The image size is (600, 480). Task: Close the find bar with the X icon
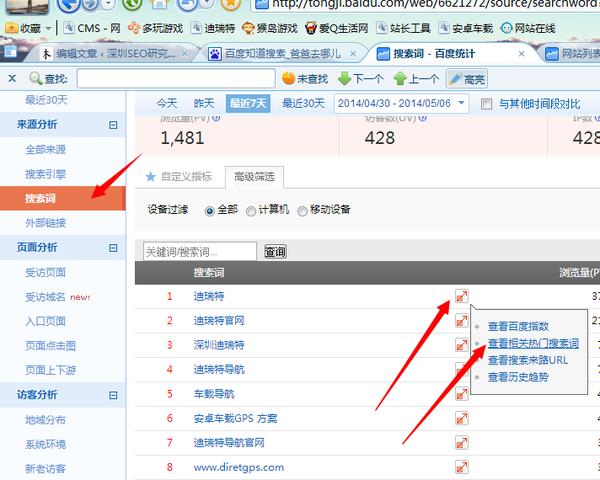(12, 79)
